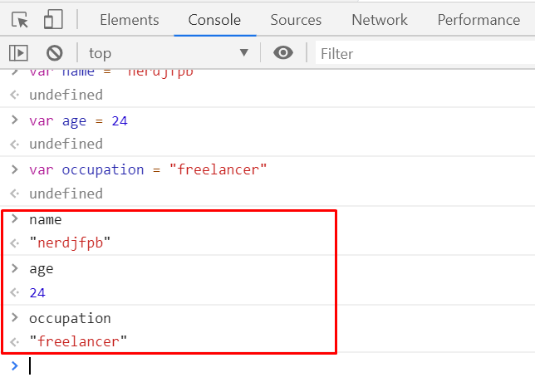Show the console sidebar icon
Viewport: 535px width, 392px height.
coord(18,53)
